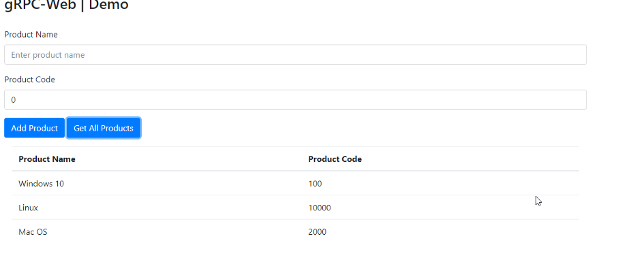Click the gRPC-Web Demo page heading
Viewport: 644px width, 277px height.
67,5
